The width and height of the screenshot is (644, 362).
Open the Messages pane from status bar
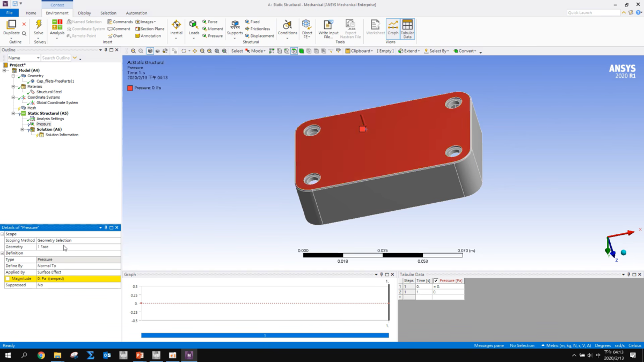pos(489,345)
